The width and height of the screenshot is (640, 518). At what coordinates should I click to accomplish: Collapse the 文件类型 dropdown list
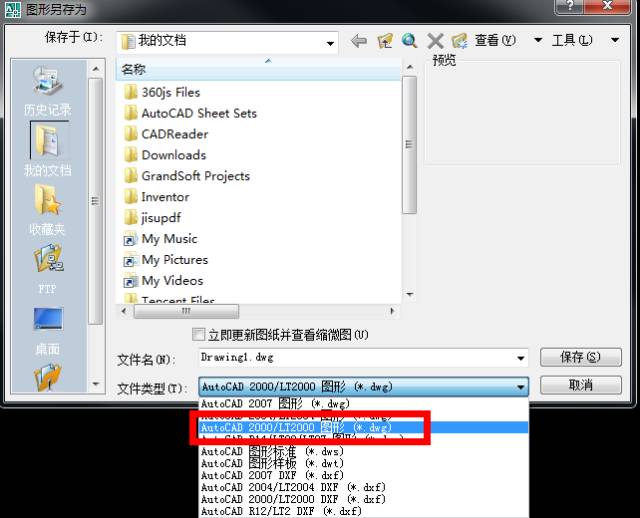pyautogui.click(x=521, y=388)
